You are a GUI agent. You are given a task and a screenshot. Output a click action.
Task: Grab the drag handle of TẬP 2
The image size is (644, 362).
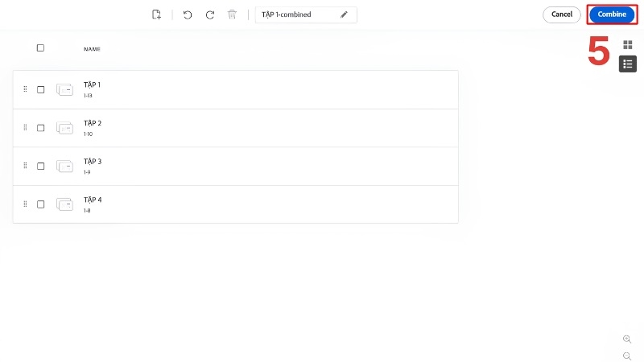coord(25,128)
